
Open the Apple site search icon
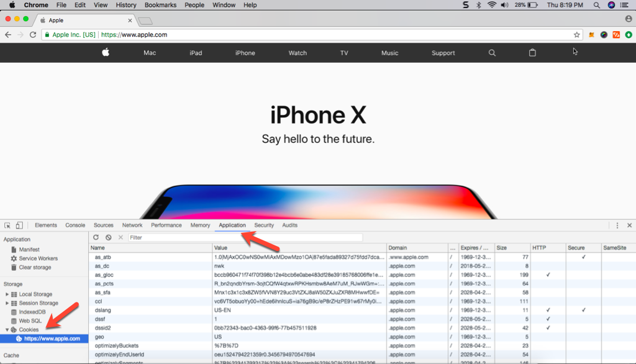pos(492,53)
